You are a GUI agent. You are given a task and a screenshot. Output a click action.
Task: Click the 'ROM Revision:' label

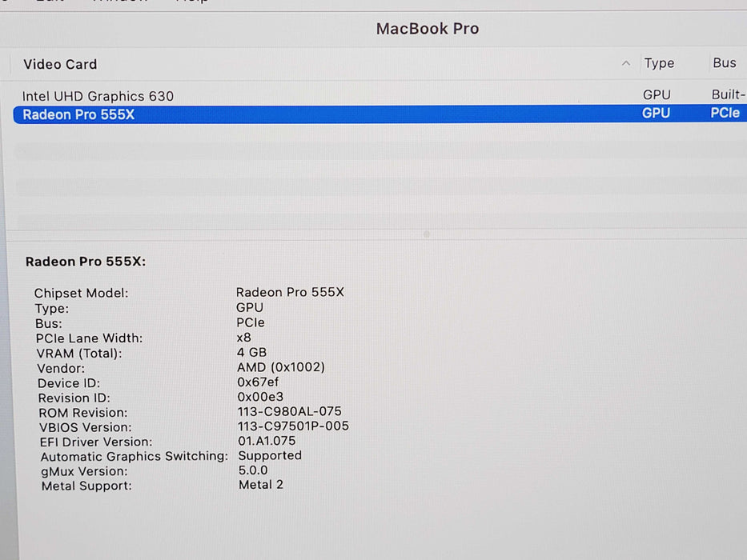83,412
